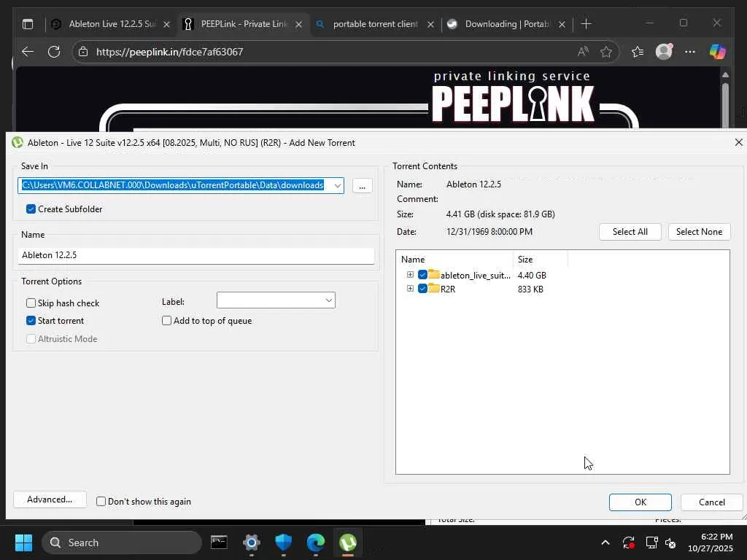Cancel the Add New Torrent dialog
Viewport: 747px width, 560px height.
(712, 502)
